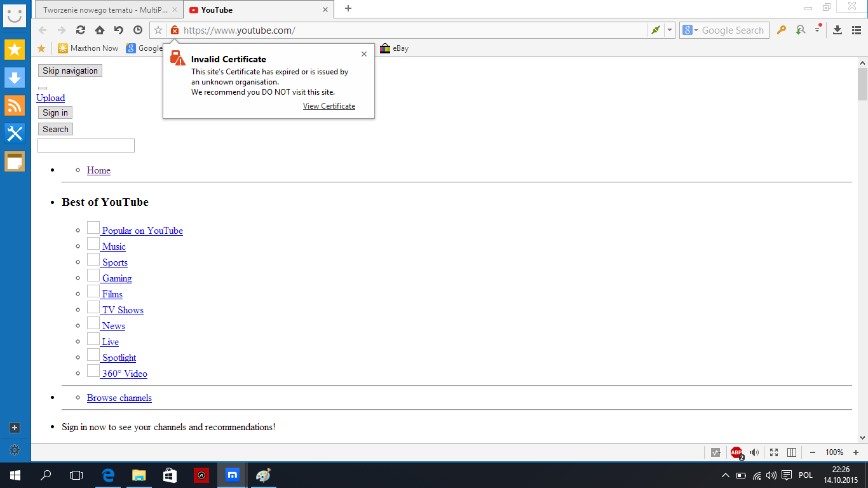Open File Explorer from the taskbar
Image resolution: width=868 pixels, height=488 pixels.
[139, 475]
